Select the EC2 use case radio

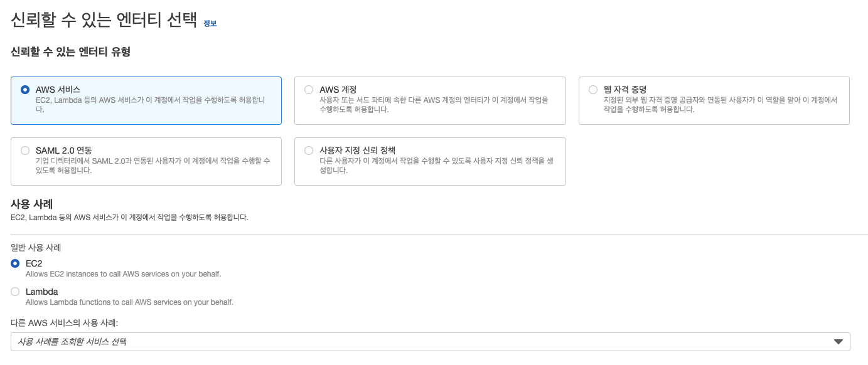(15, 263)
